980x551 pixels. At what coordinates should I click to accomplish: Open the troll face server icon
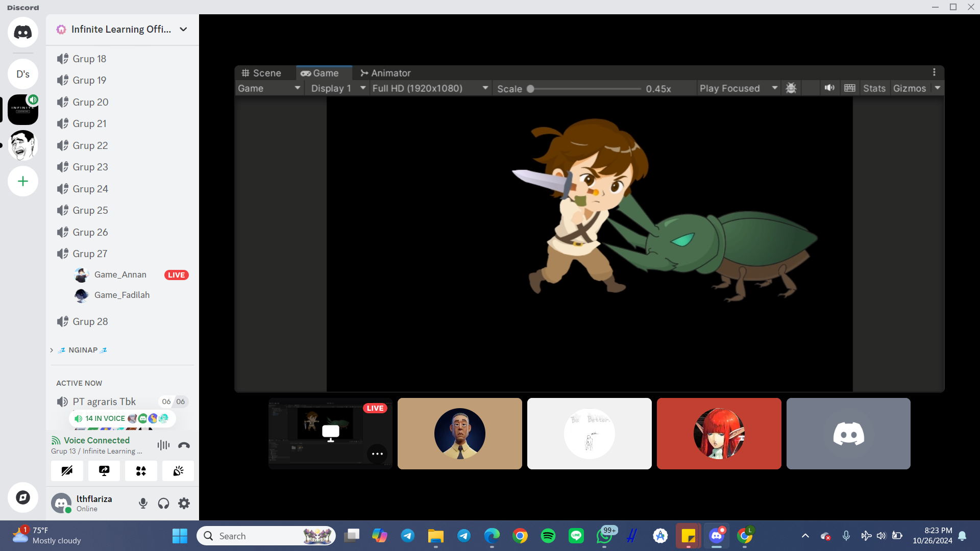point(23,145)
